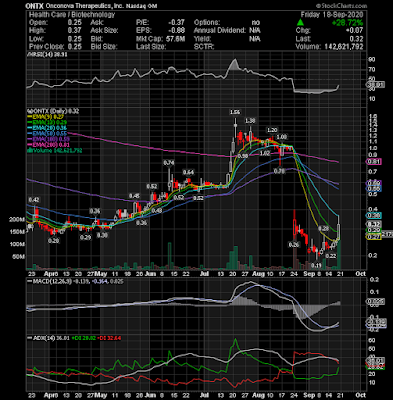Click the 50M volume axis label
This screenshot has height=400, width=393.
(x=19, y=257)
